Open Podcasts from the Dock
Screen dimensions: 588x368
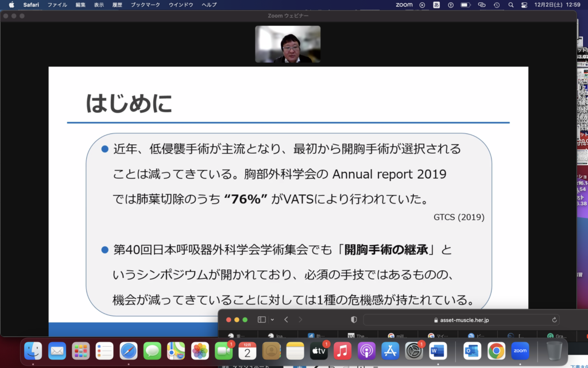366,350
